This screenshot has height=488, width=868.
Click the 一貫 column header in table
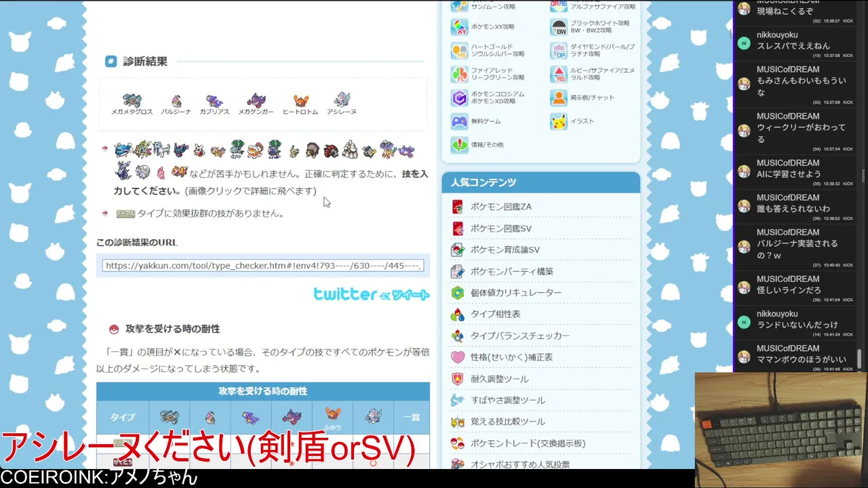click(x=412, y=418)
